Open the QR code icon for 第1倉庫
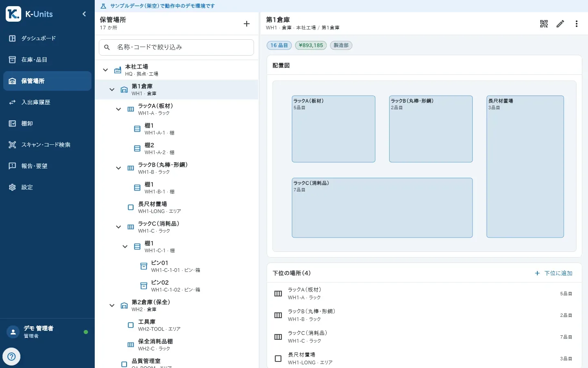The width and height of the screenshot is (588, 368). coord(544,24)
